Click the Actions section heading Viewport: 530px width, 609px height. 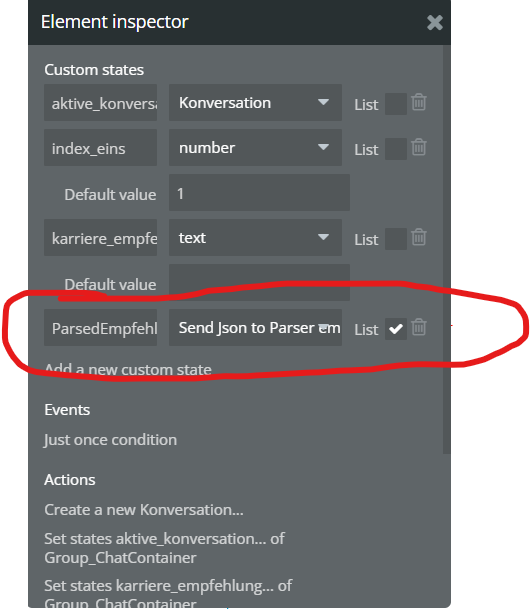[x=70, y=480]
